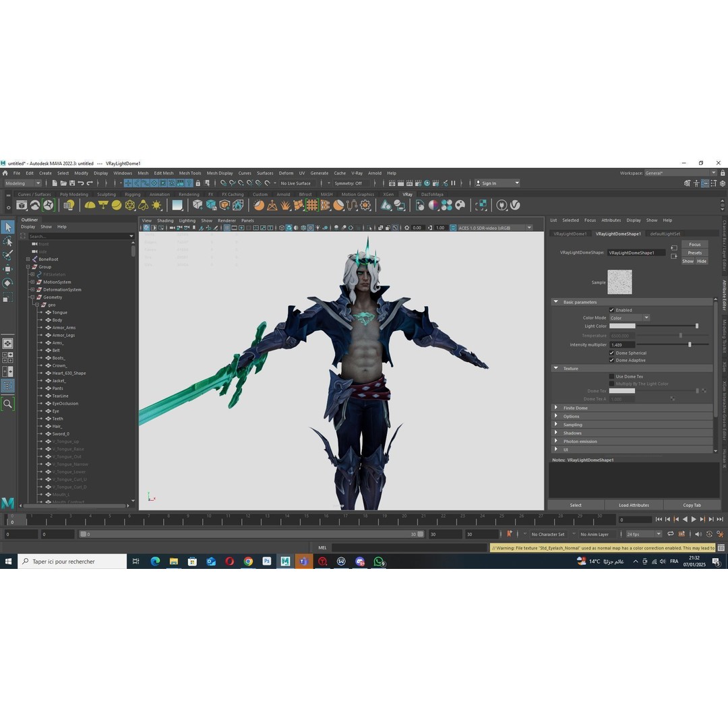This screenshot has height=728, width=728.
Task: Click the V-Ray sphere light shelf icon
Action: (x=117, y=205)
